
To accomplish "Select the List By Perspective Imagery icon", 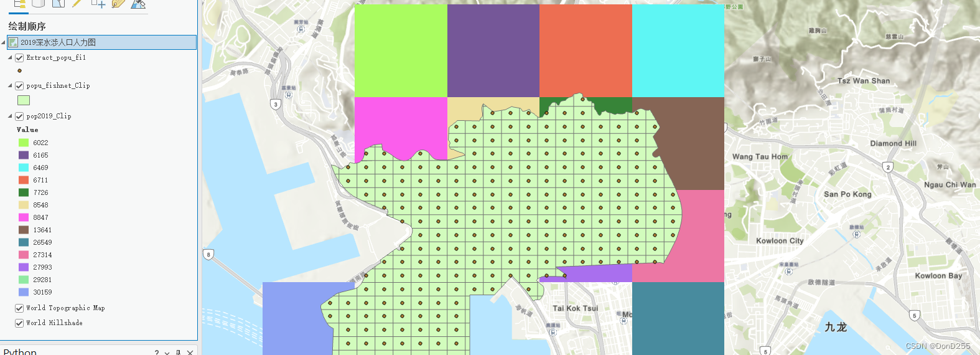I will (x=139, y=3).
